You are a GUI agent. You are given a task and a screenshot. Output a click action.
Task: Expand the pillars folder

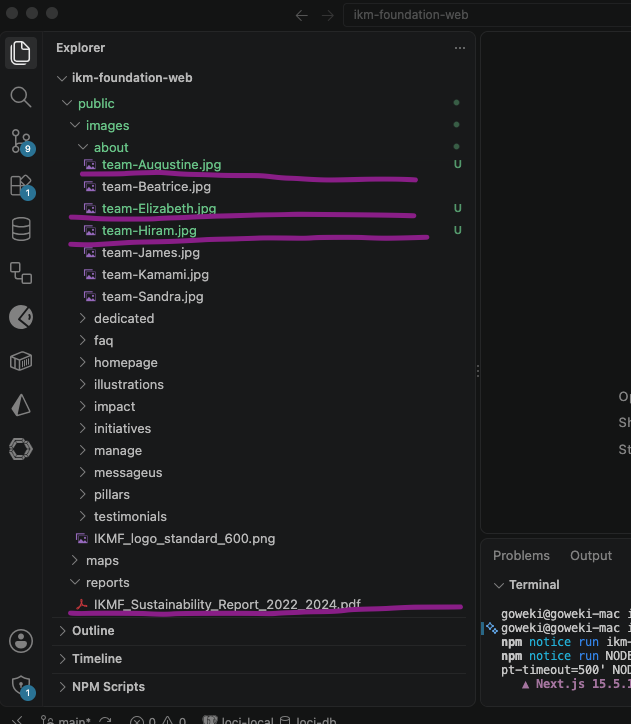[83, 495]
